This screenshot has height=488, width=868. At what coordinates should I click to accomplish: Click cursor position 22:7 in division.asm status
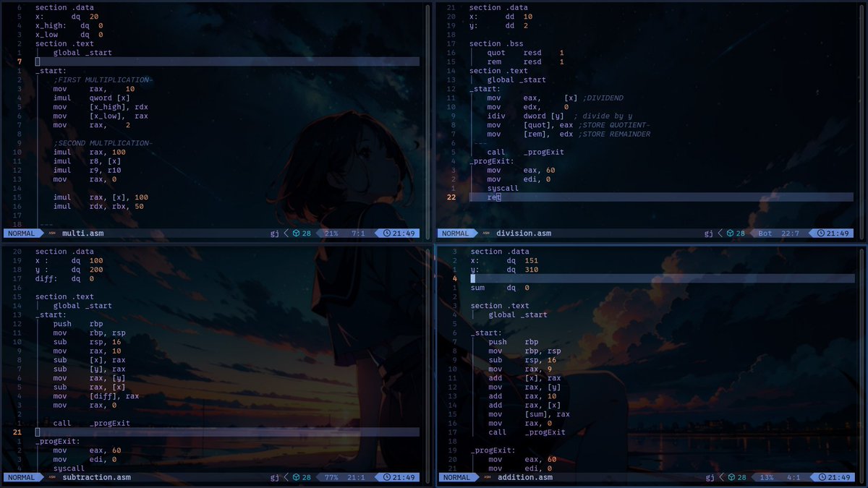790,234
